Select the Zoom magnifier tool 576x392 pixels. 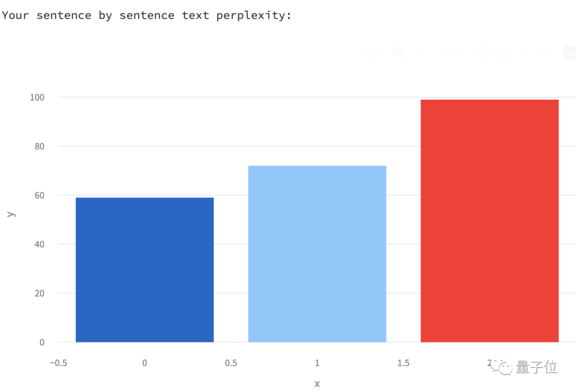point(398,52)
